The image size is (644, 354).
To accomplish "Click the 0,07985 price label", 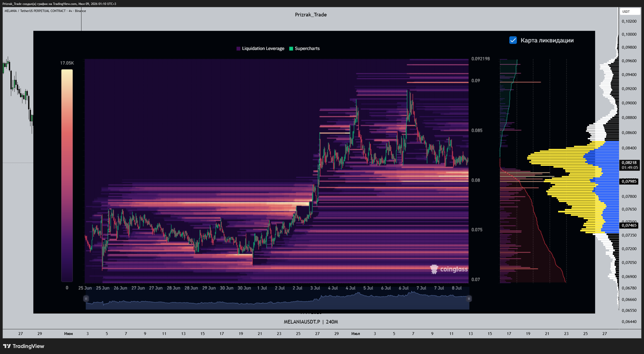I will click(x=629, y=181).
